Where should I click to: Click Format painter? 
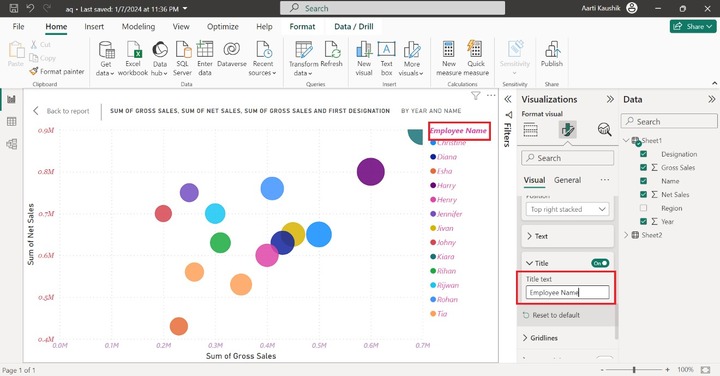click(x=57, y=72)
